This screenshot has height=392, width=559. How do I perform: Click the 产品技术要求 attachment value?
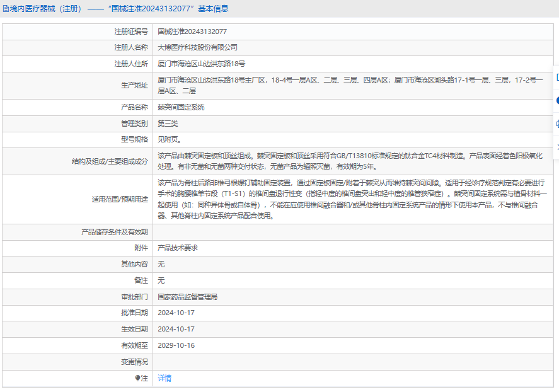178,248
